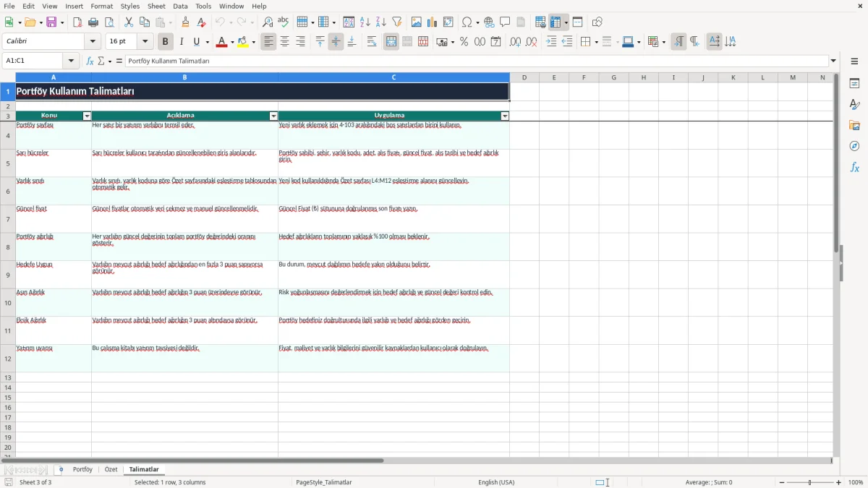The height and width of the screenshot is (488, 868).
Task: Click the Insert Hyperlink icon
Action: point(490,22)
